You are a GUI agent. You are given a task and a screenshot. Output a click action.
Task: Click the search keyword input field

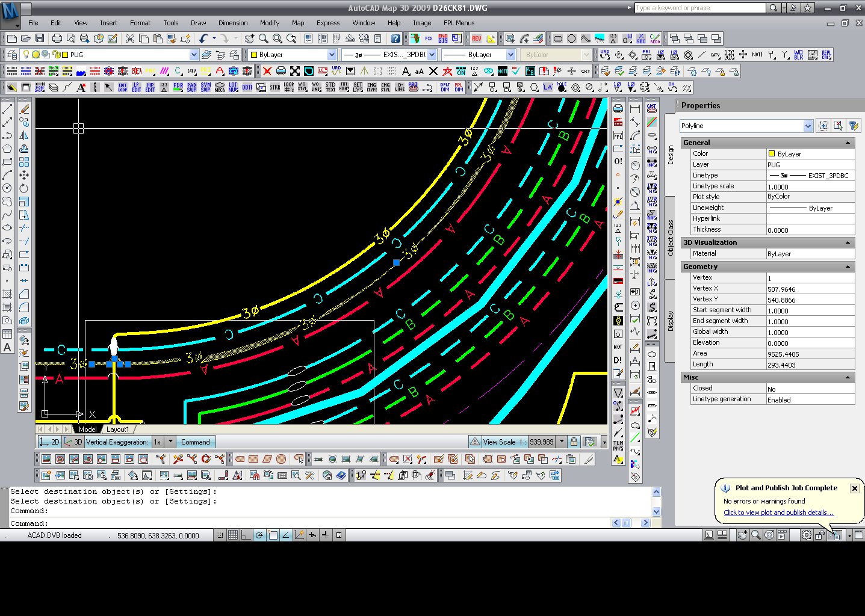click(700, 8)
